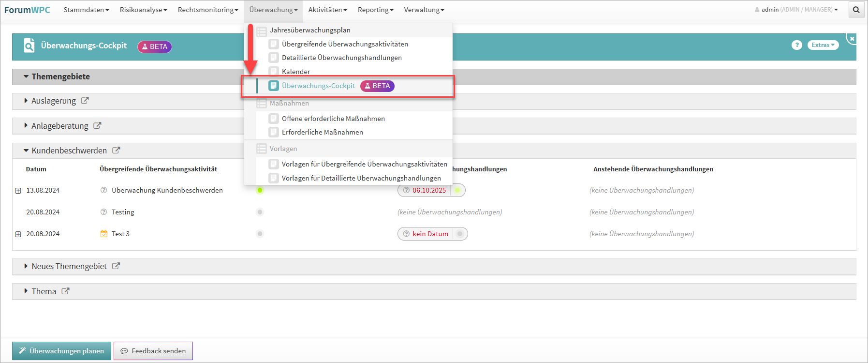Open the Testing entry
868x363 pixels.
(123, 212)
